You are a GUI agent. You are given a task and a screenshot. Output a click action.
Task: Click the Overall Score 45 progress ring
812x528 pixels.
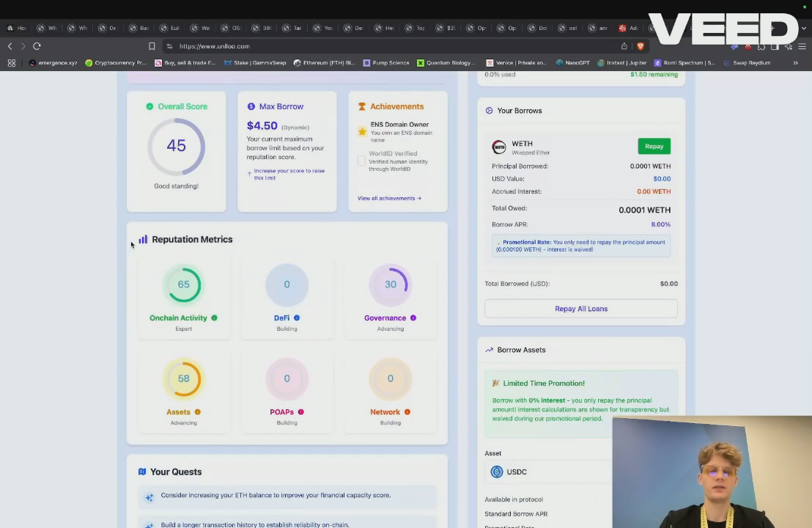[176, 147]
